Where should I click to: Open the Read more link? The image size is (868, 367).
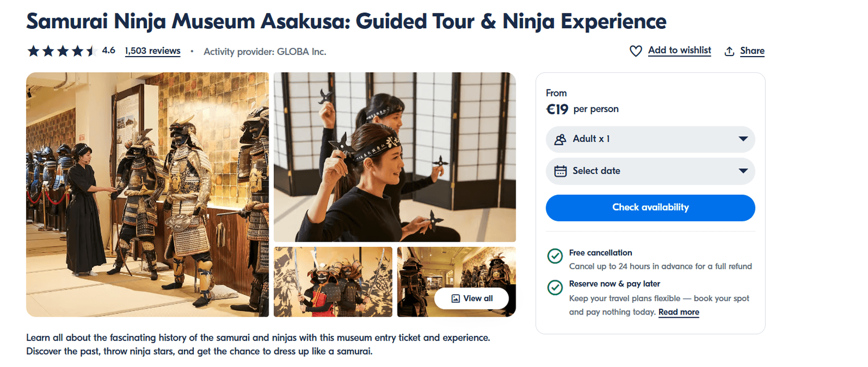pos(678,312)
